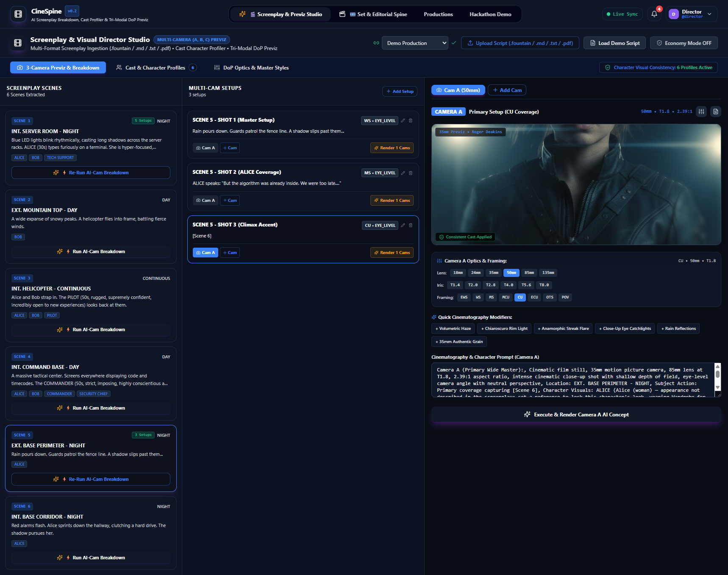
Task: Edit Scene 5 Shot 3 pencil icon
Action: coord(403,225)
